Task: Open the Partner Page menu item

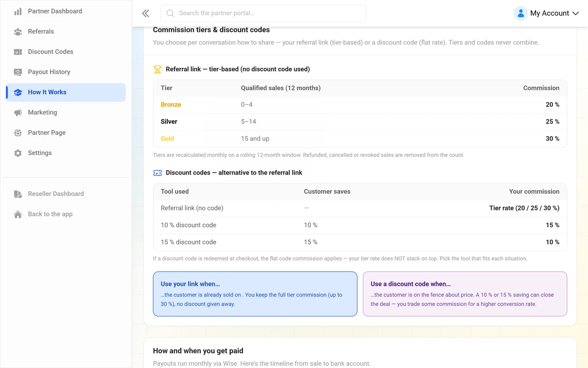Action: pos(66,133)
